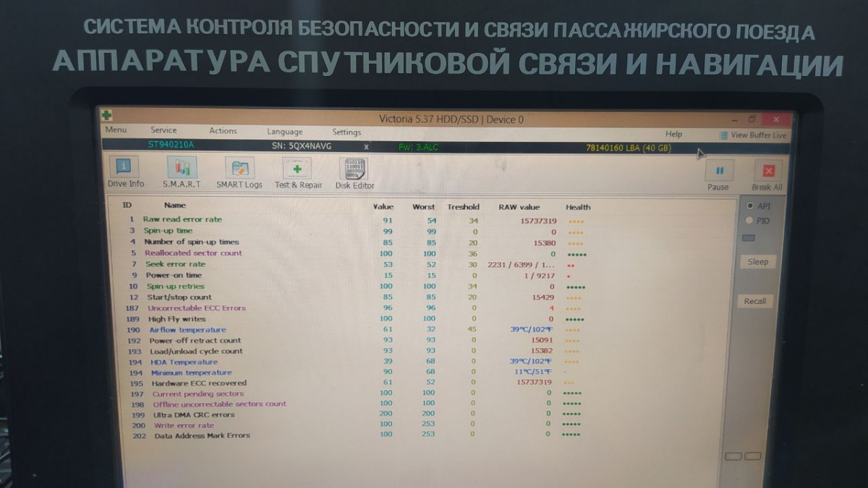Click drive model ST940210A
The width and height of the screenshot is (868, 488).
(171, 145)
